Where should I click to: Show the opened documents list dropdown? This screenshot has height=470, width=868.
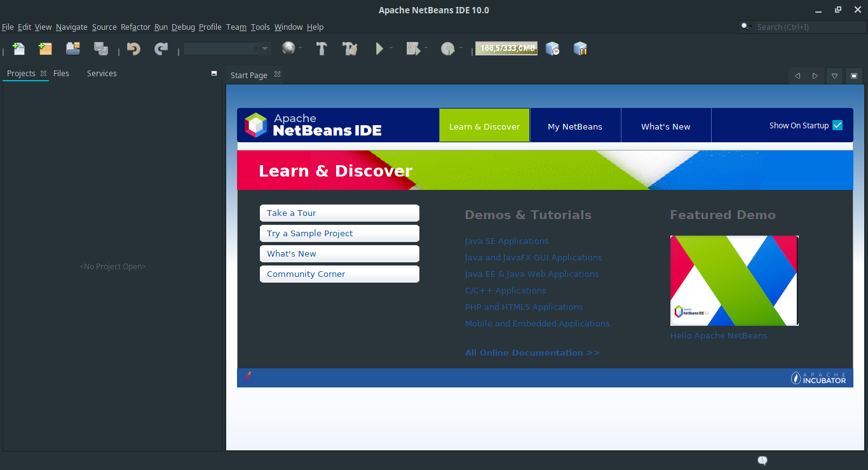coord(834,76)
